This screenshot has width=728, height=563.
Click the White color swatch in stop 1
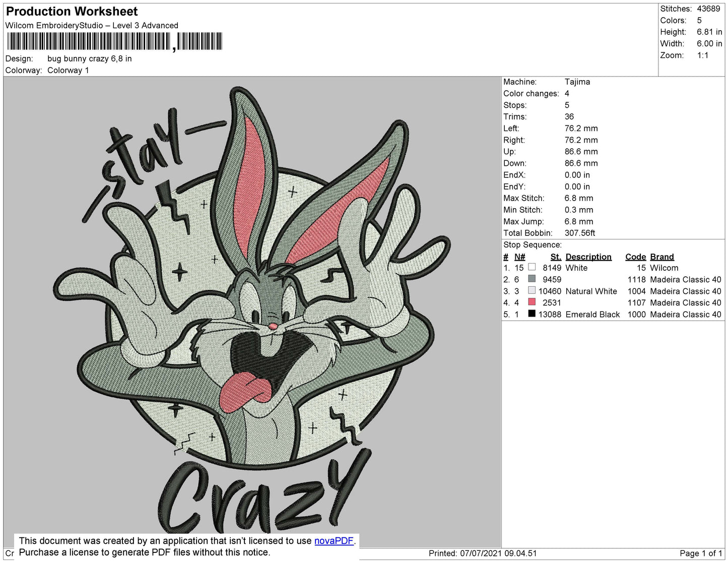(x=532, y=267)
